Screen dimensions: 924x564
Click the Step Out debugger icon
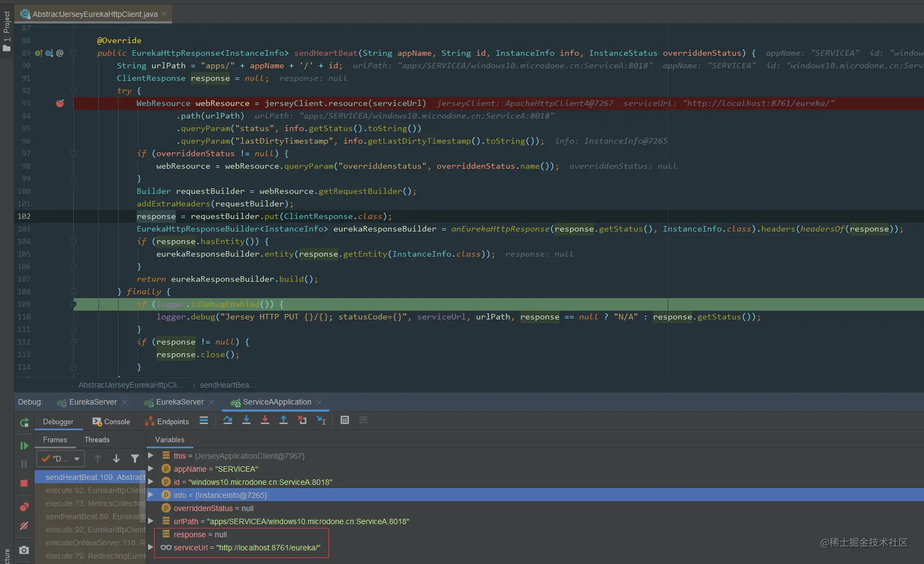click(284, 420)
